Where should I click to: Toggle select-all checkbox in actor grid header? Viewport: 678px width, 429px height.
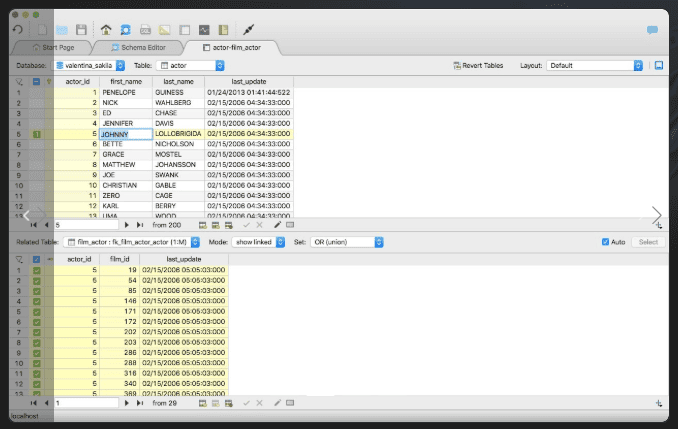click(36, 81)
